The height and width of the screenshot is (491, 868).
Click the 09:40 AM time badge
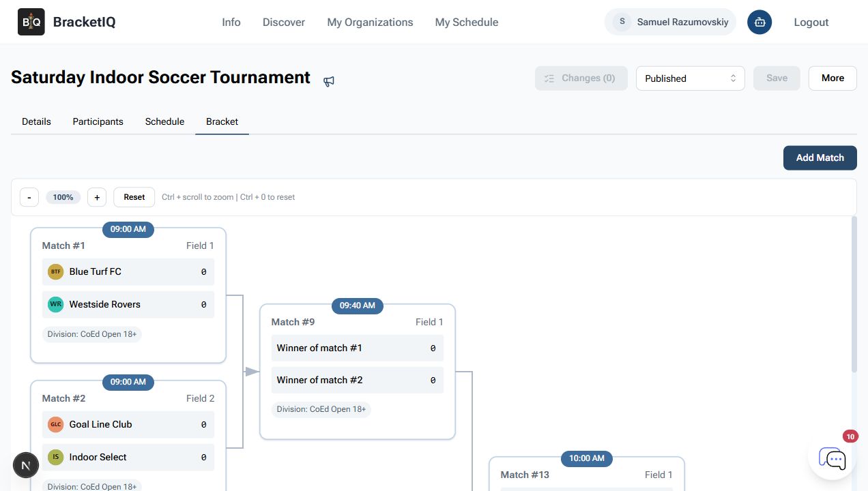[x=358, y=306]
